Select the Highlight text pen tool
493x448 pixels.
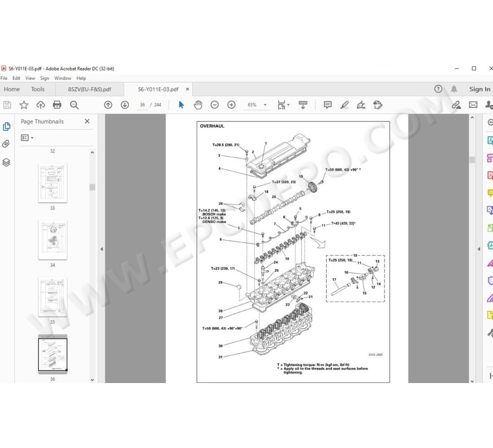[x=344, y=105]
